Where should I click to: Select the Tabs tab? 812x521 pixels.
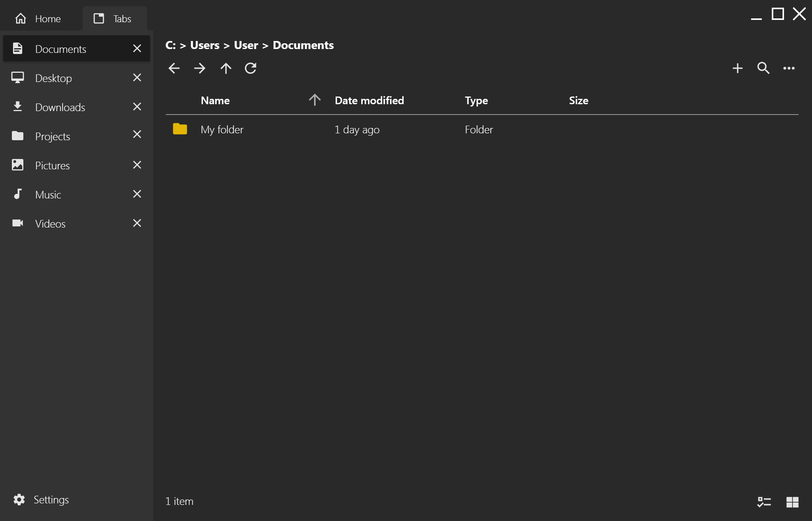tap(115, 18)
